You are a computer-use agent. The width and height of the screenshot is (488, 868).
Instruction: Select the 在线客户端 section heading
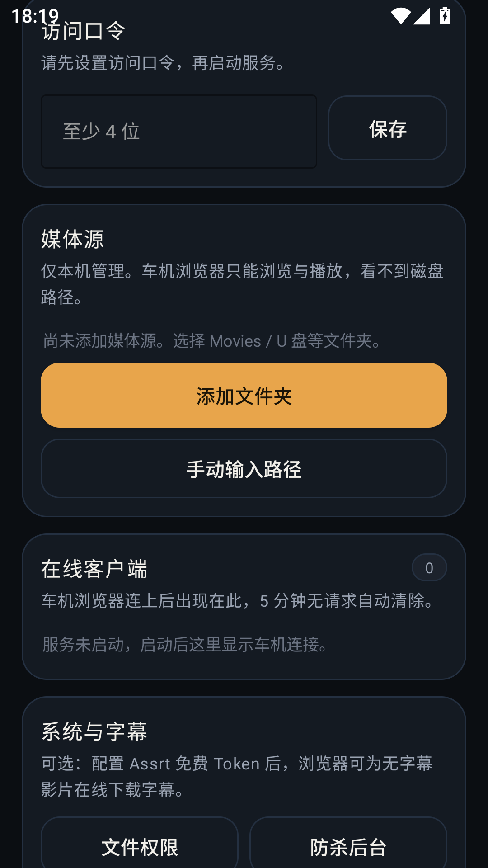point(94,569)
